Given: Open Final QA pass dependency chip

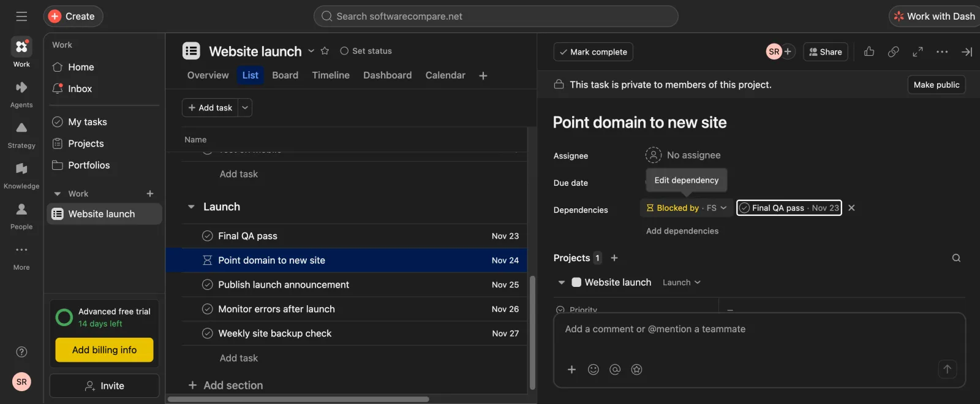Looking at the screenshot, I should (789, 208).
